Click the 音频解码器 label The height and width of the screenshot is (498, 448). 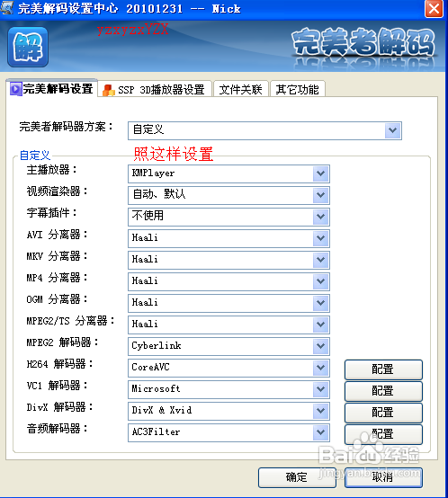pos(57,429)
